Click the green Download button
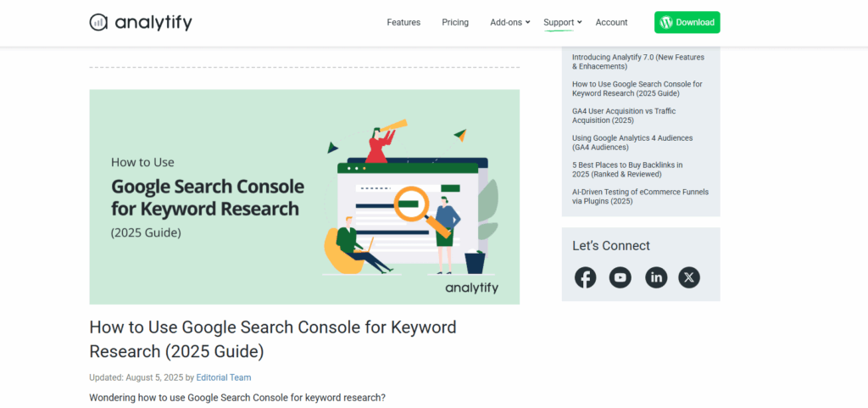Viewport: 868px width, 408px height. pyautogui.click(x=687, y=22)
